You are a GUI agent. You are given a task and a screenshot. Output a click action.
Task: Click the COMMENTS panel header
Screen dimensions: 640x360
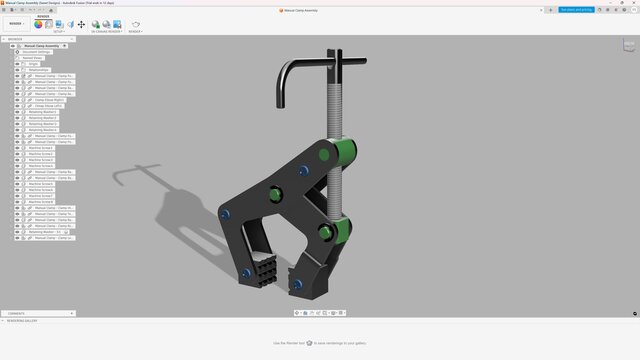click(38, 313)
